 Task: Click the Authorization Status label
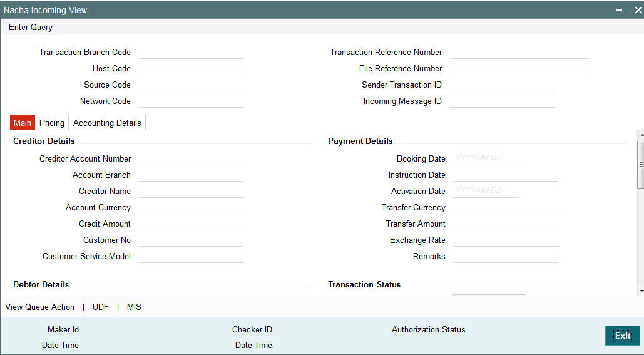pyautogui.click(x=428, y=329)
